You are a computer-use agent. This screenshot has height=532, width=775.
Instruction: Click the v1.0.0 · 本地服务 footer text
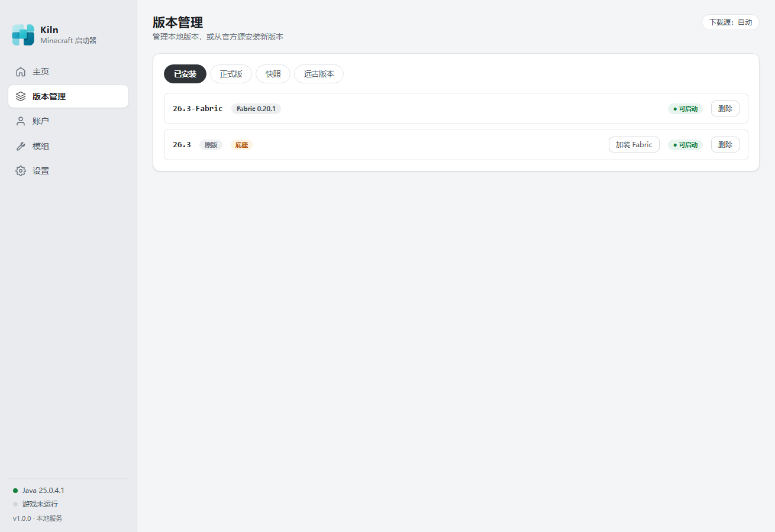pyautogui.click(x=37, y=518)
